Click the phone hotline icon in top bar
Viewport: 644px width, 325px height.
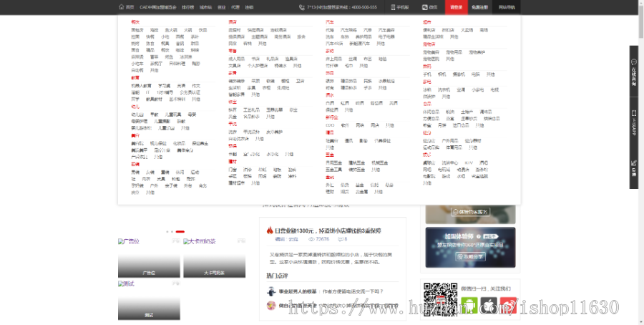coord(302,7)
